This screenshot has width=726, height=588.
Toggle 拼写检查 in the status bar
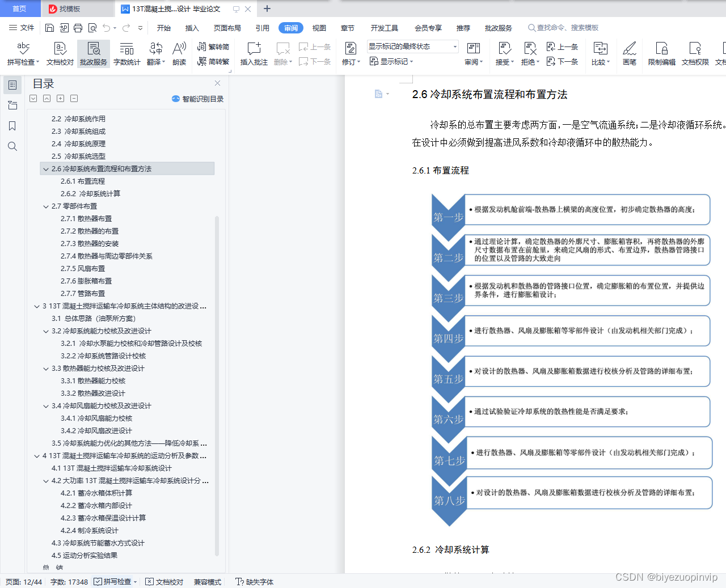[115, 582]
